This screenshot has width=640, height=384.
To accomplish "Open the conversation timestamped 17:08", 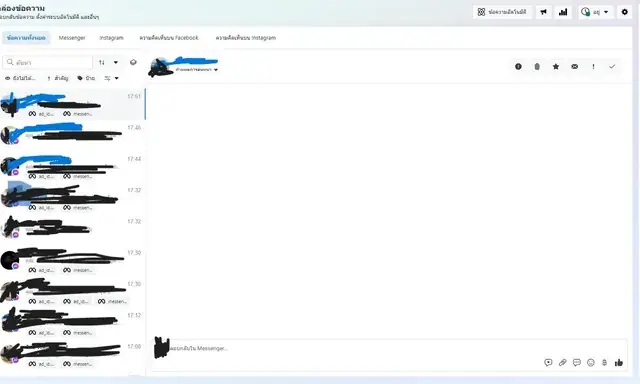I will point(73,354).
